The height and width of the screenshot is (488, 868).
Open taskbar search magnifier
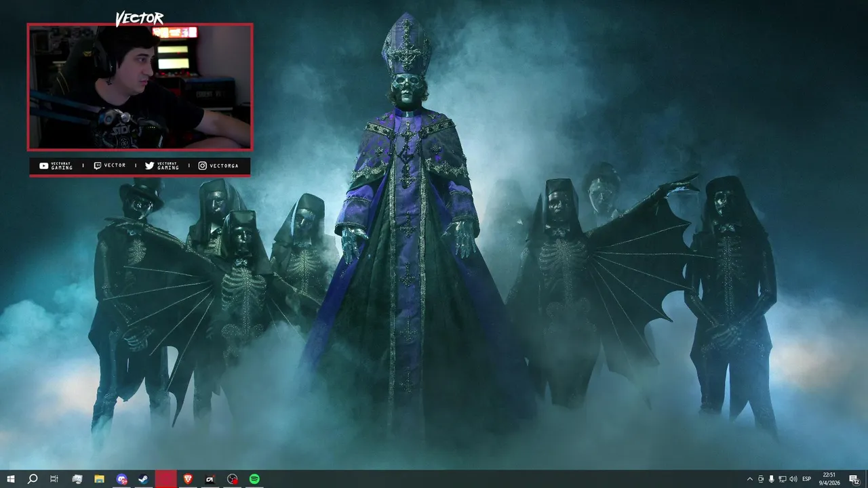[x=33, y=479]
